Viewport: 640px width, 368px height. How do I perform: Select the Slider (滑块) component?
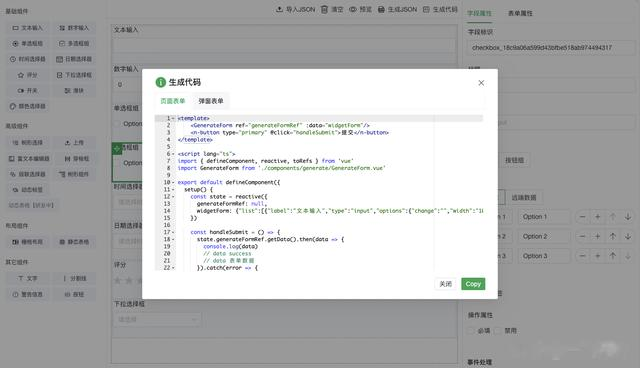74,91
